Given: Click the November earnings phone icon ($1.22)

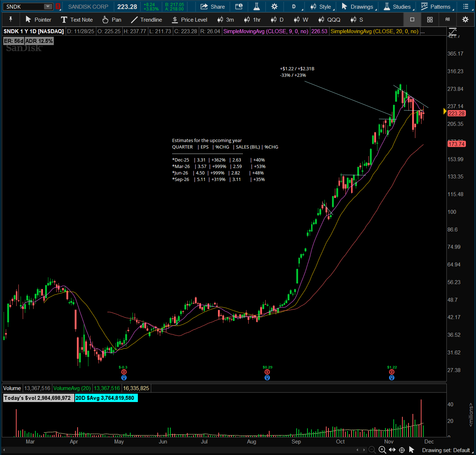Looking at the screenshot, I should tap(392, 372).
